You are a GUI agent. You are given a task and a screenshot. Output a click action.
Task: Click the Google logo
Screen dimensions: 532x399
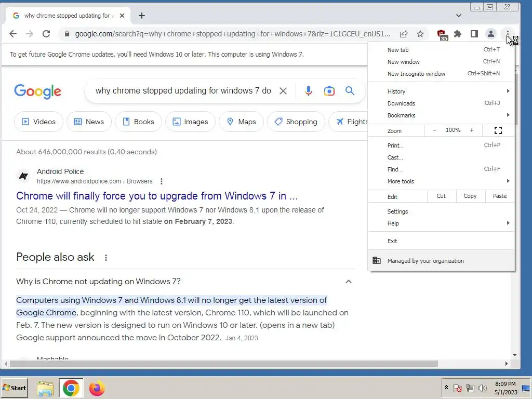[37, 91]
